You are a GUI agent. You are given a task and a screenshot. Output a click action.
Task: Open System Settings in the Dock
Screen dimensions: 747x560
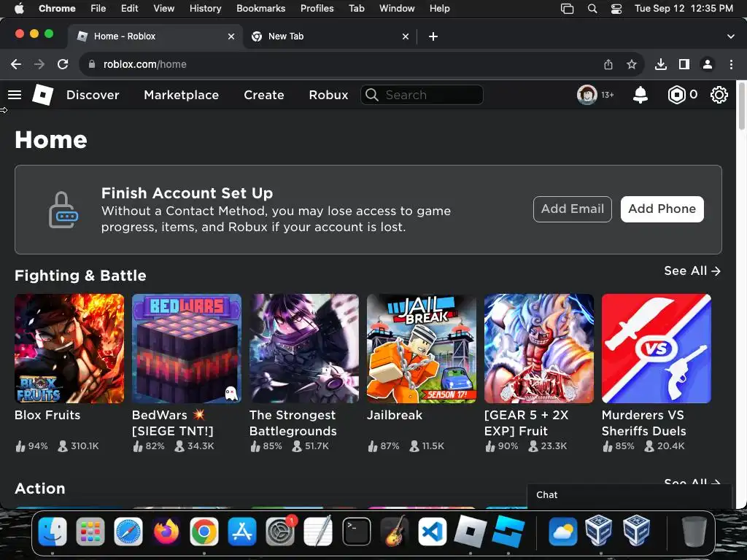click(280, 531)
